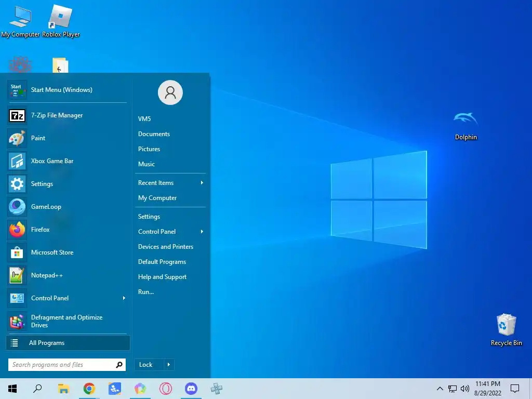Launch Notepad++ from the start menu
532x399 pixels.
pyautogui.click(x=67, y=275)
